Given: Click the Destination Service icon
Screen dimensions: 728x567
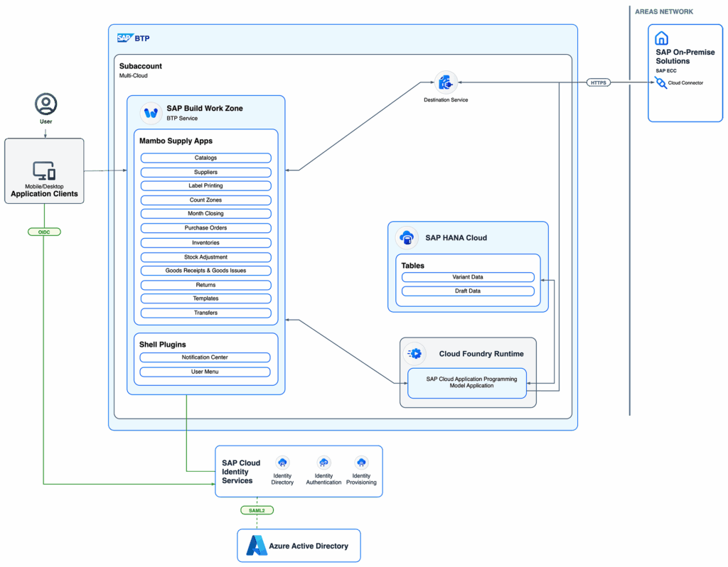Looking at the screenshot, I should tap(446, 82).
